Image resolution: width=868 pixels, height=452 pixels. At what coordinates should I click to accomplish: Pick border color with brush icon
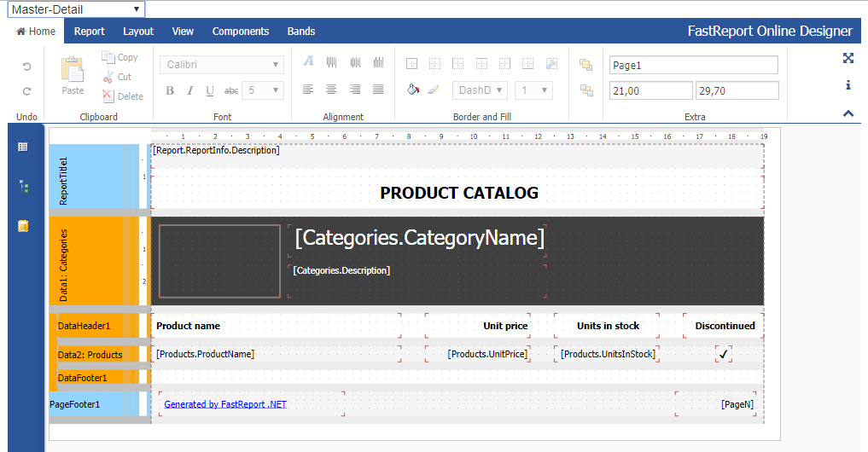(x=434, y=89)
